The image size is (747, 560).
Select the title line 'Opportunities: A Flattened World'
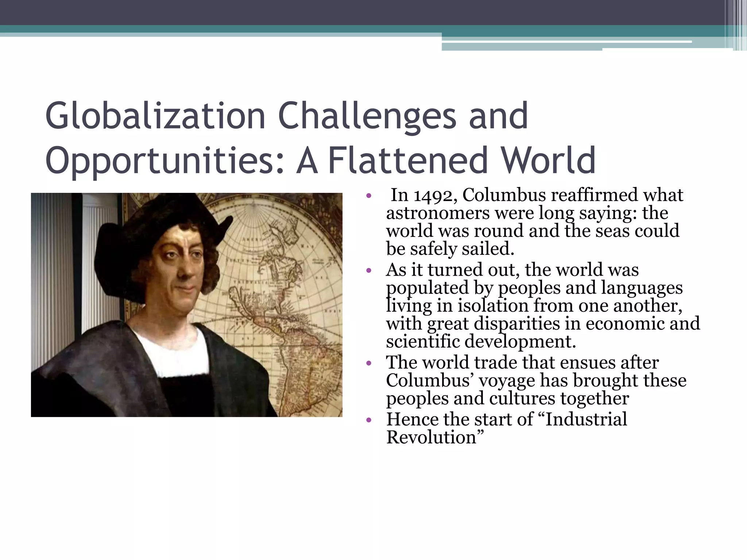click(x=321, y=160)
